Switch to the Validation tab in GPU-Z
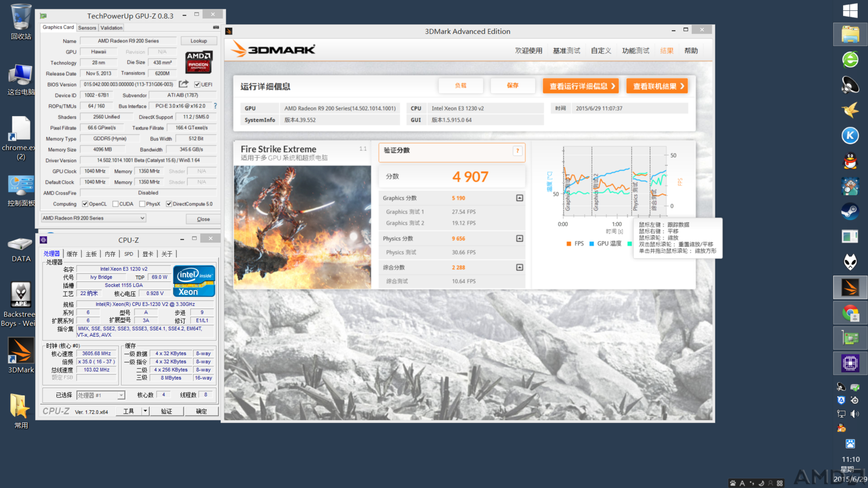 point(111,28)
